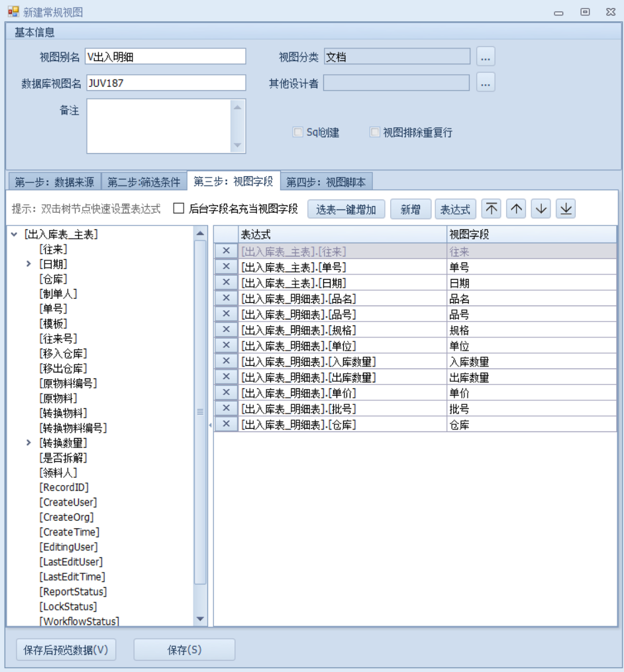The width and height of the screenshot is (624, 672).
Task: Remove the 入库数量 row with X
Action: tap(226, 362)
